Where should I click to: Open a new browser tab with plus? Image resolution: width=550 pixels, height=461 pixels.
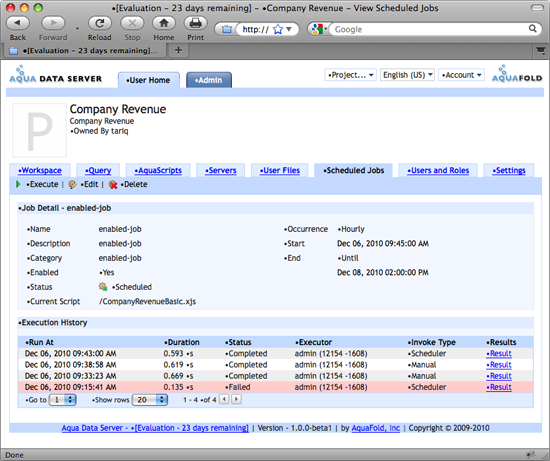178,50
